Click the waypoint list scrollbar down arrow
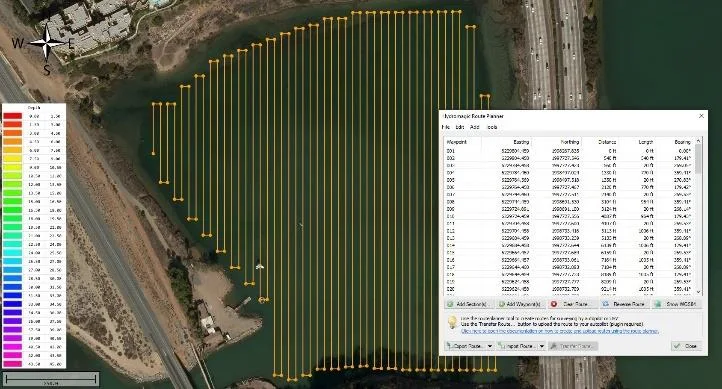722x389 pixels. pyautogui.click(x=698, y=292)
